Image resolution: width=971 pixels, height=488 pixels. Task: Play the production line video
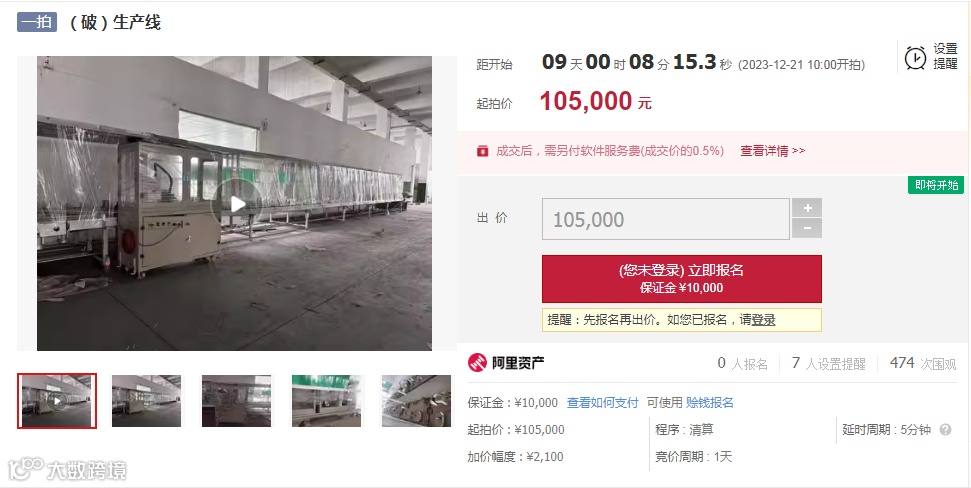(238, 204)
